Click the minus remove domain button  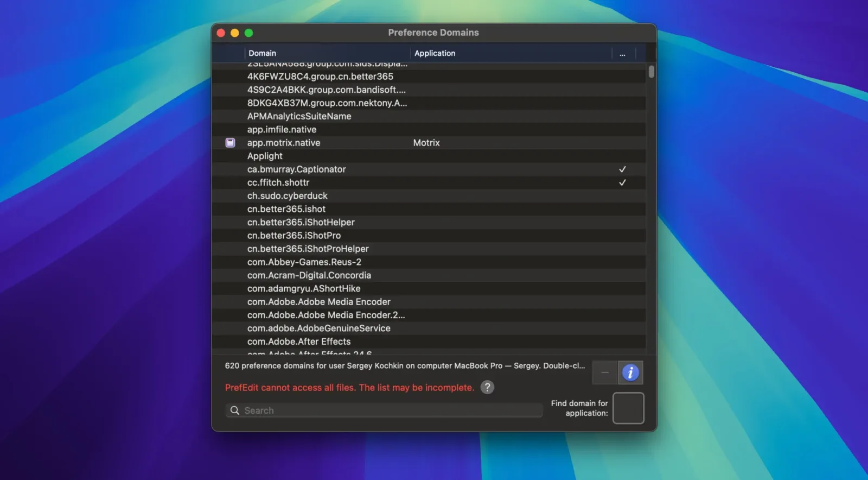pyautogui.click(x=604, y=372)
